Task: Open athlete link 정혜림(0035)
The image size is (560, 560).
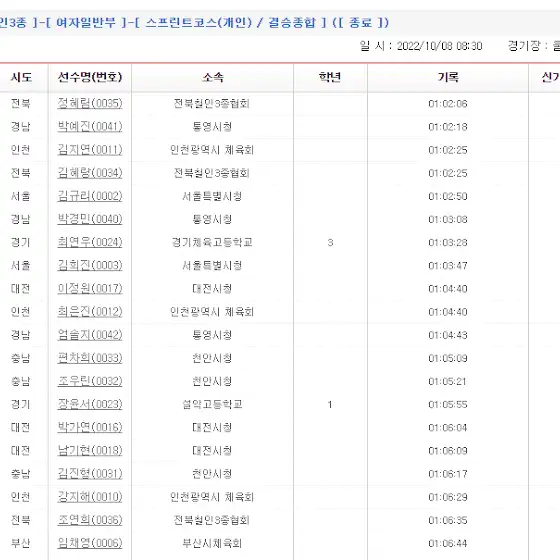Action: [90, 103]
